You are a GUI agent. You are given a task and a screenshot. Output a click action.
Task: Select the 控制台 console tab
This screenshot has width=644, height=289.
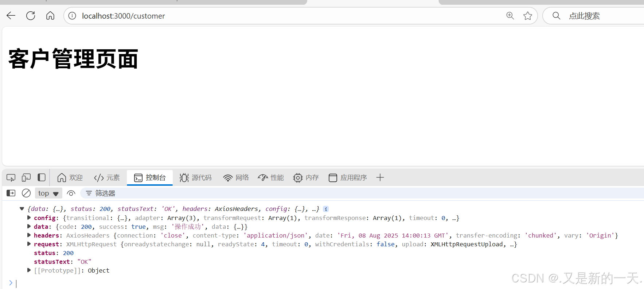click(x=150, y=178)
